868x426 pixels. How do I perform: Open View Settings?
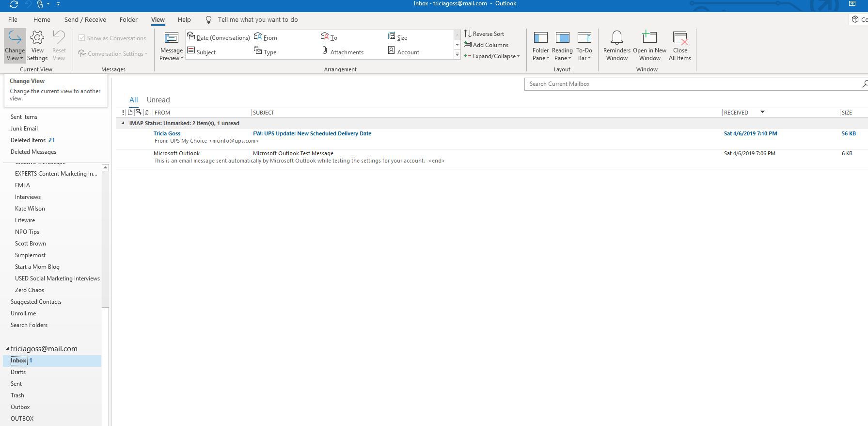point(37,46)
